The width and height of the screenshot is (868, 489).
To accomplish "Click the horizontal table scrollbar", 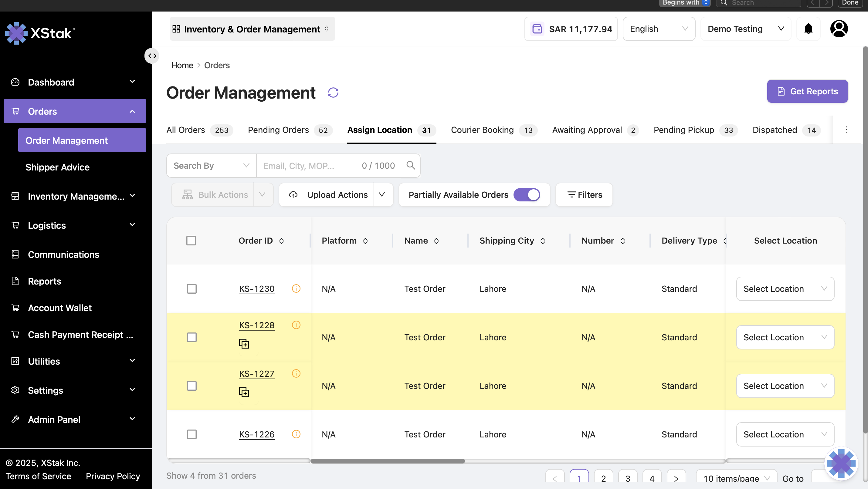I will [388, 461].
